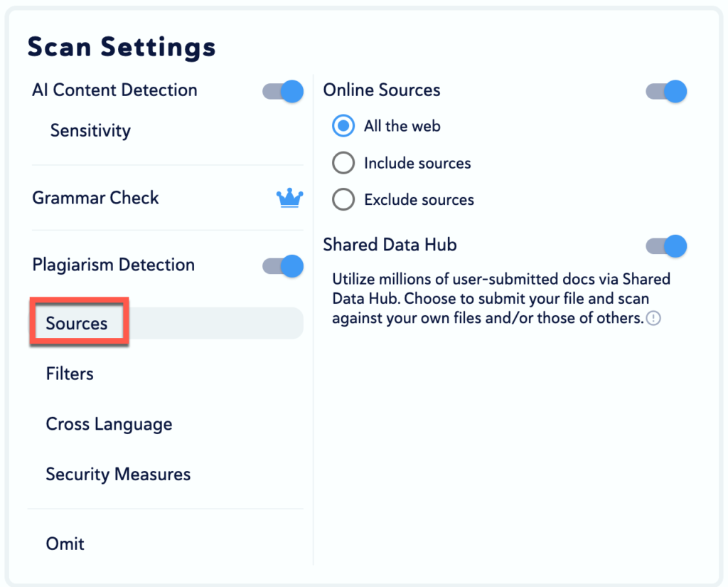Pick the Exclude sources radio option
This screenshot has width=728, height=587.
click(x=343, y=200)
